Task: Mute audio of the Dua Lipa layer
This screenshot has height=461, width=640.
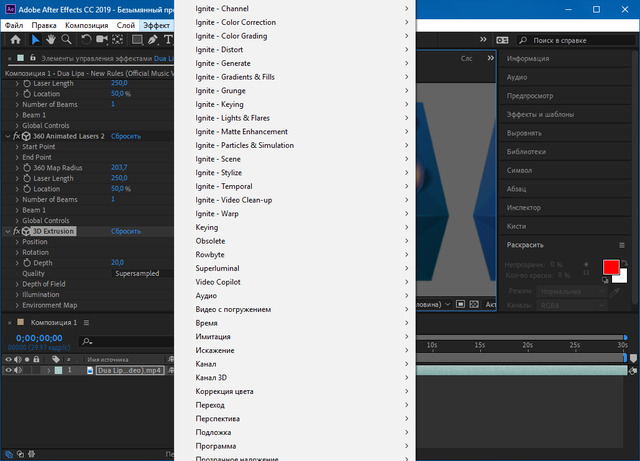Action: pos(19,370)
